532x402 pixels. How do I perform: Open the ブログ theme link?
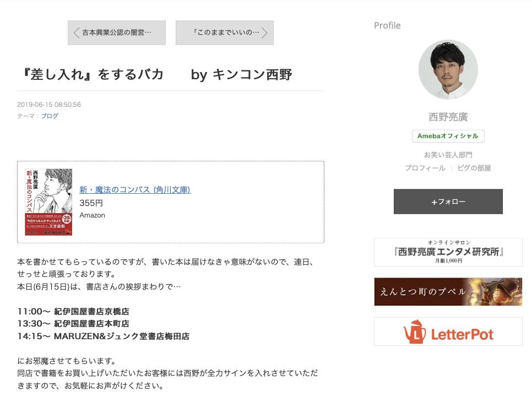50,116
